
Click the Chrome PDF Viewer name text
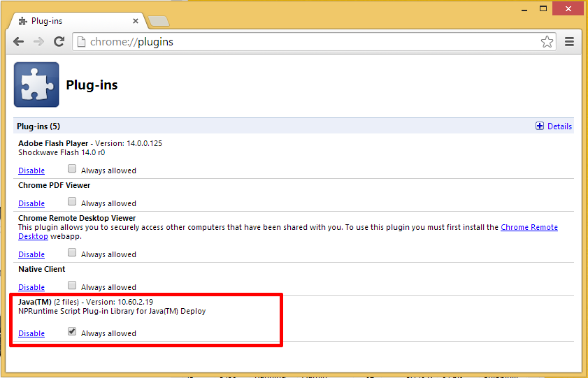(x=55, y=185)
